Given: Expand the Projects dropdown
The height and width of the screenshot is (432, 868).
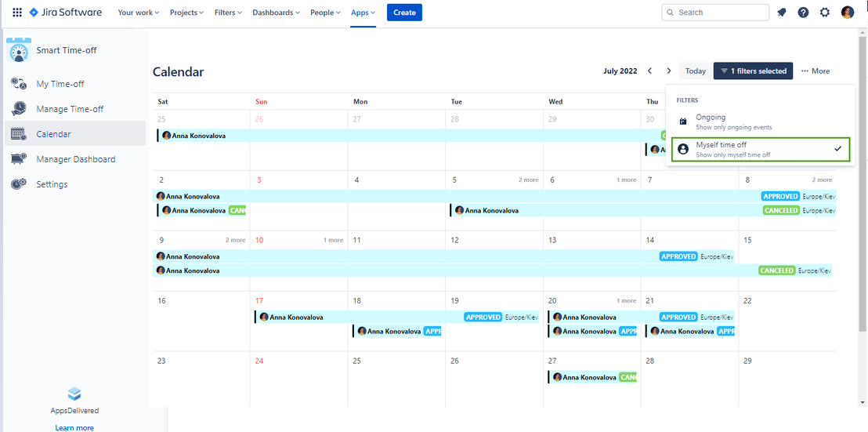Looking at the screenshot, I should [186, 13].
